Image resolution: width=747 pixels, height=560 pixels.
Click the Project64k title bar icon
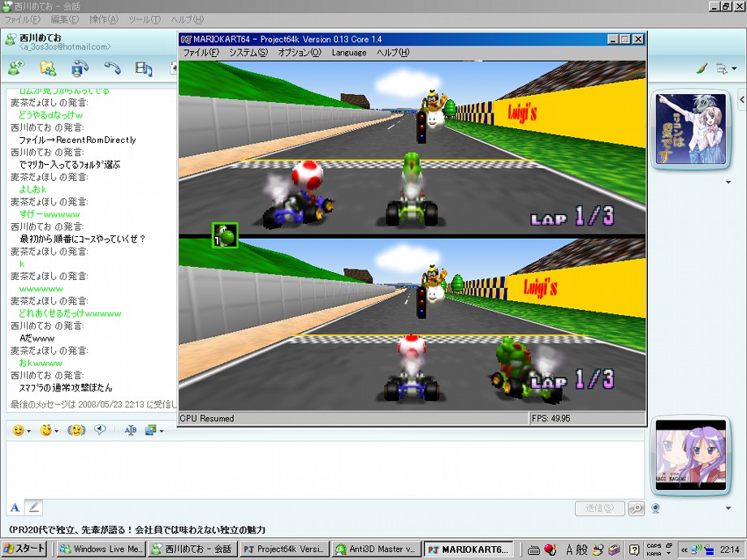(x=186, y=39)
